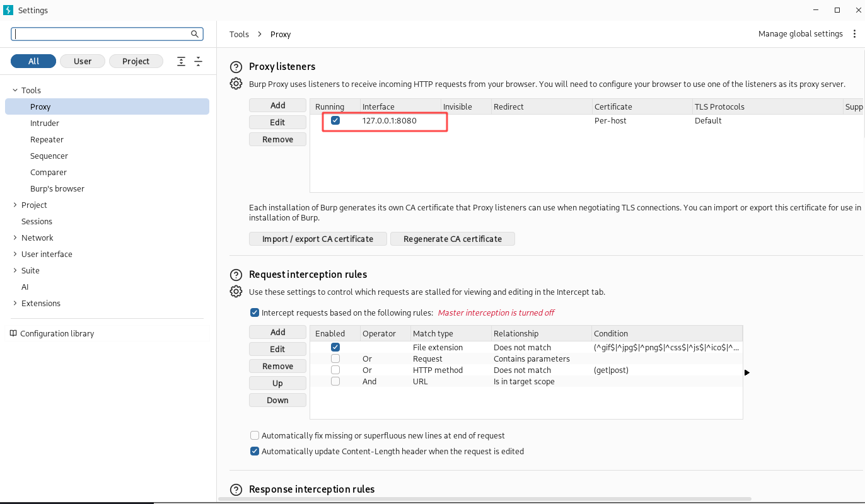
Task: Click Add button for proxy listeners
Action: tap(277, 105)
